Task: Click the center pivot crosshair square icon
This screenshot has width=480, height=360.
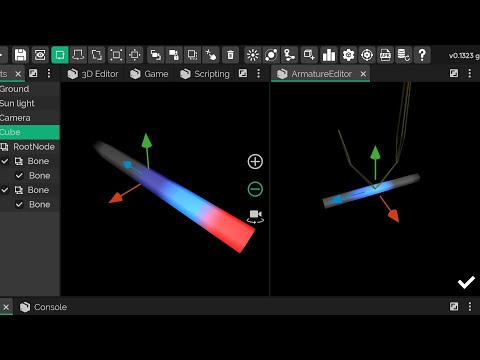Action: coord(135,55)
